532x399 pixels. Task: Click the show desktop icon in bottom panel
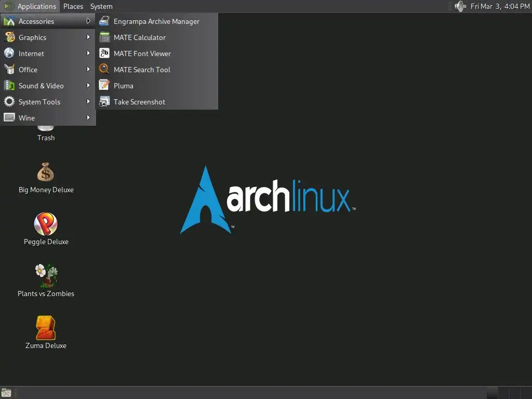(x=6, y=393)
